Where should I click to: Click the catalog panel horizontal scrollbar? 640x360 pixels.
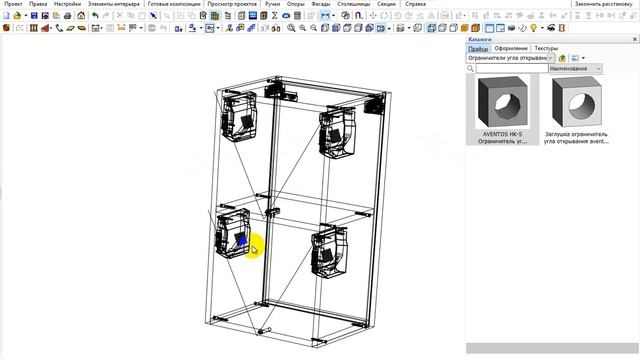[x=552, y=348]
